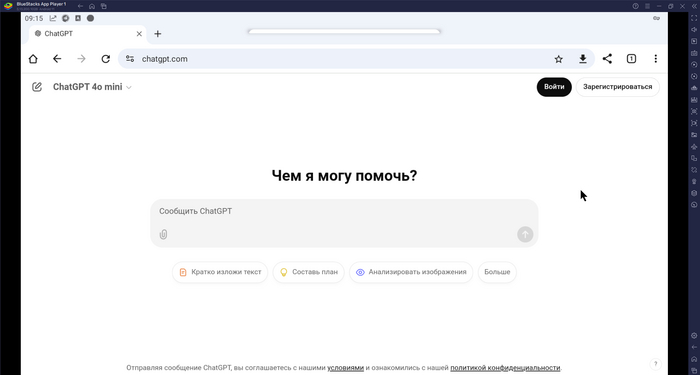The image size is (700, 375).
Task: Go to the browser home page
Action: [33, 59]
